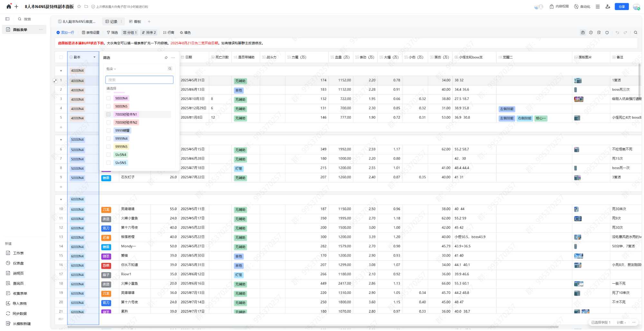Click the table search magnifier icon
This screenshot has width=644, height=331.
(636, 33)
